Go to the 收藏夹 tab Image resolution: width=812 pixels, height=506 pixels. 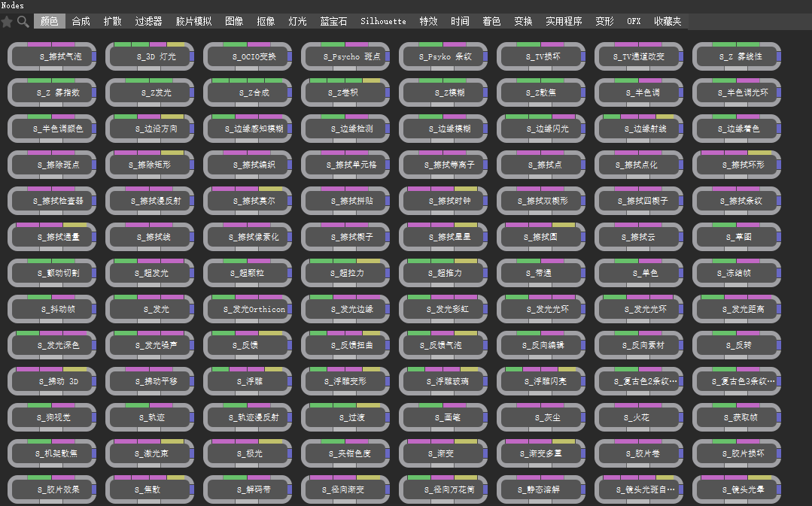pyautogui.click(x=668, y=21)
